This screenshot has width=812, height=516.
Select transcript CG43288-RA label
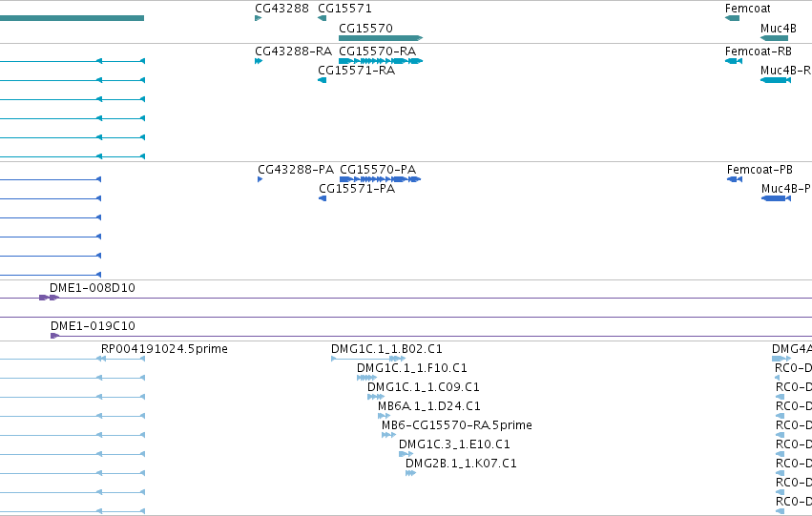(x=293, y=52)
